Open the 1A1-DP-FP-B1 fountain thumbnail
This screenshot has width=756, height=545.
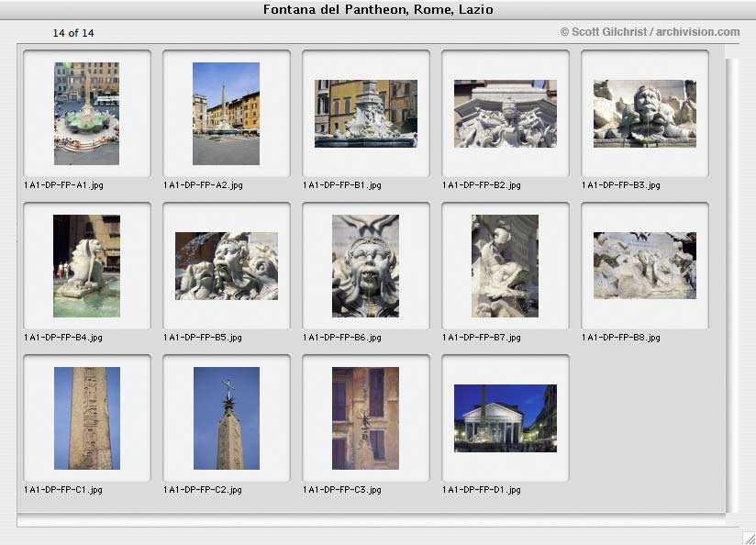(x=366, y=114)
